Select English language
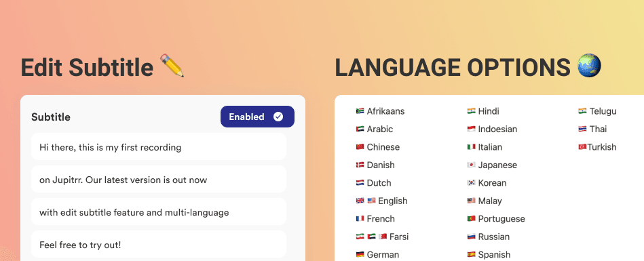Image resolution: width=644 pixels, height=261 pixels. coord(393,201)
